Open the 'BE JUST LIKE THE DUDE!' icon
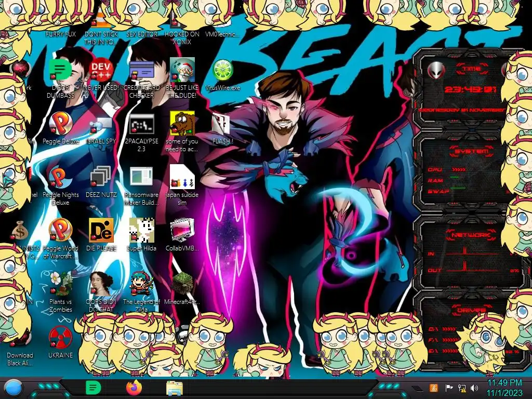The width and height of the screenshot is (532, 399). coord(182,71)
